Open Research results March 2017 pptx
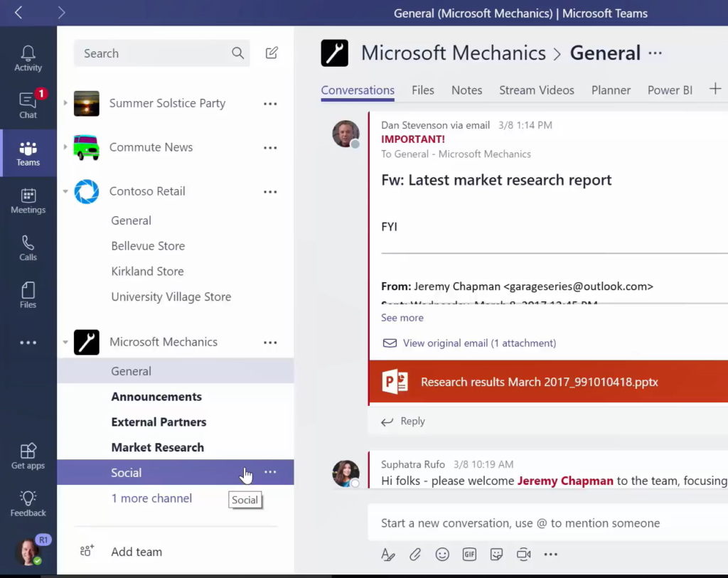Viewport: 728px width, 578px height. click(x=548, y=382)
